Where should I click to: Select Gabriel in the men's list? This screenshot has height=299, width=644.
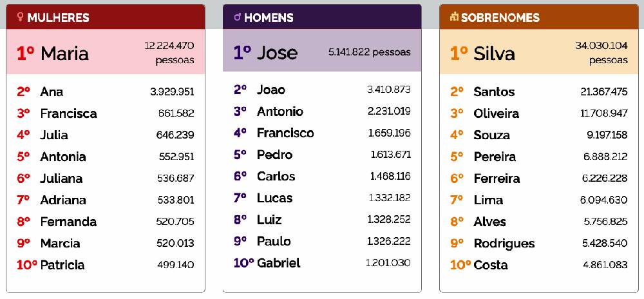(x=279, y=263)
